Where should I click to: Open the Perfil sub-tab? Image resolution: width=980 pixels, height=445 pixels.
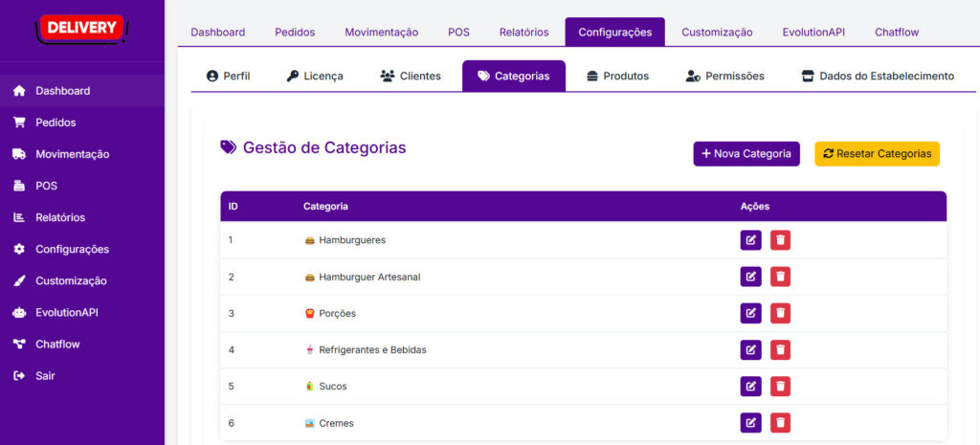coord(228,77)
